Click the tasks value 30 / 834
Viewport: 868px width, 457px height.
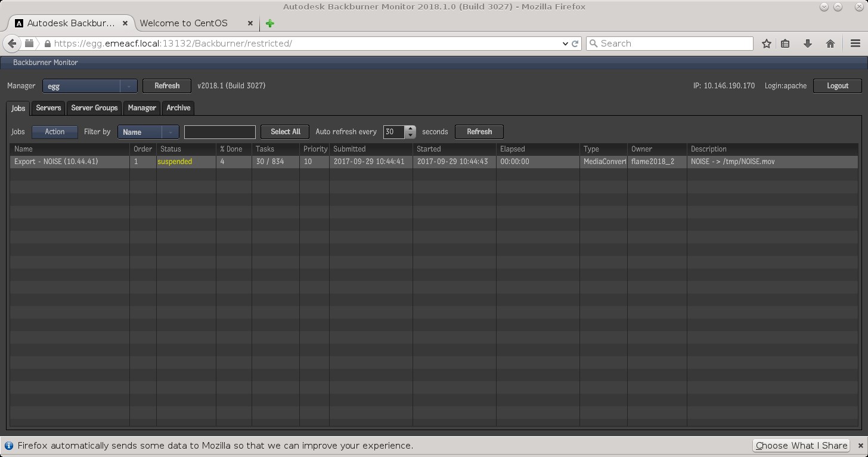pos(270,162)
